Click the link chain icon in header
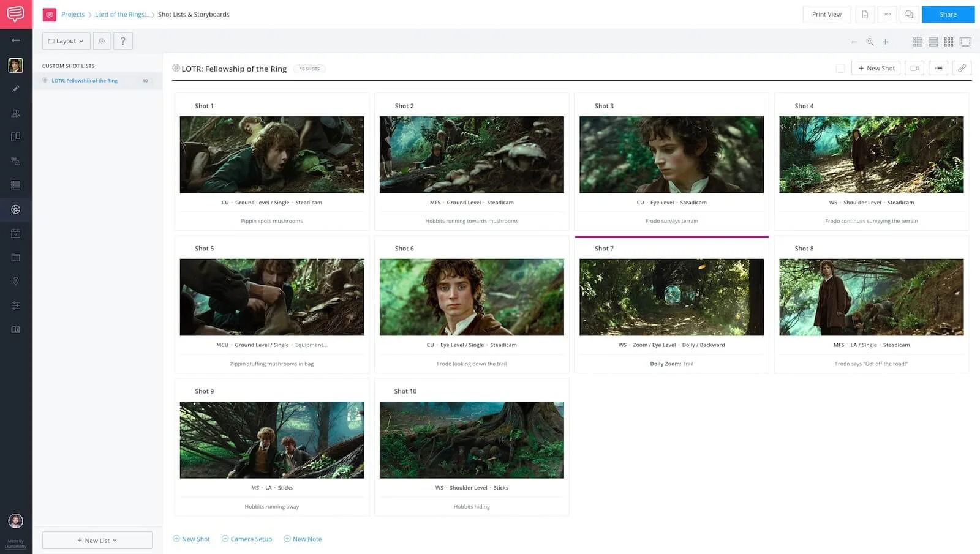 point(962,68)
